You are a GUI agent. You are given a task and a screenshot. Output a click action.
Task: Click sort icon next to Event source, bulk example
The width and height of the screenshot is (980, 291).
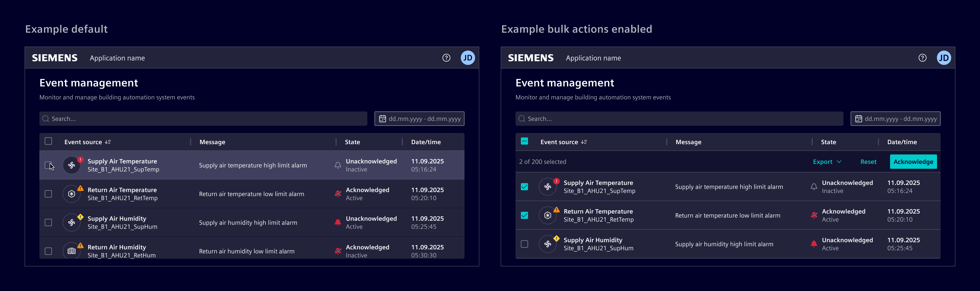click(x=584, y=142)
